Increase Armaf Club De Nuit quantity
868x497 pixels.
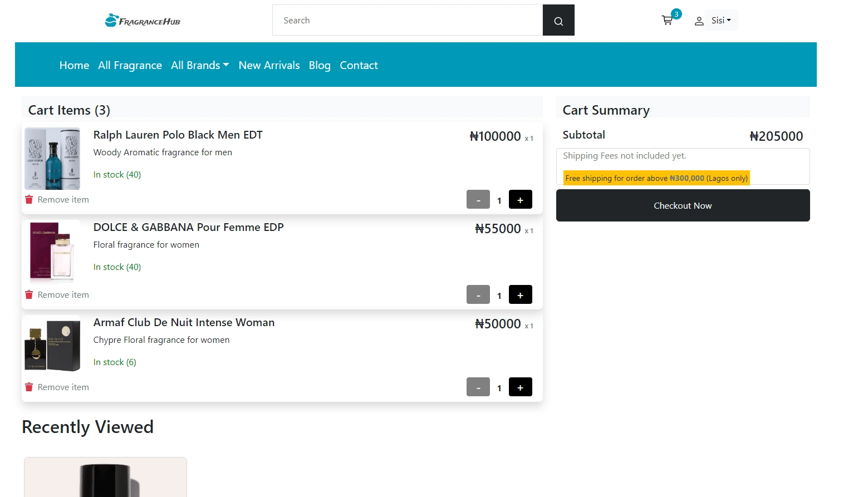click(x=520, y=387)
